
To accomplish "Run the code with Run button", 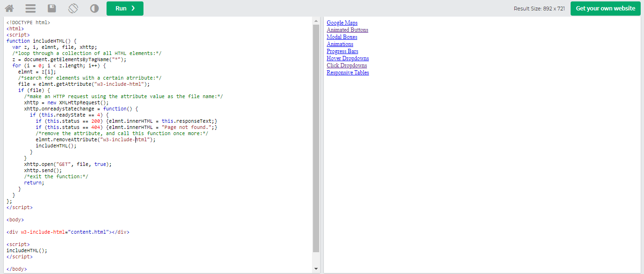I will click(125, 9).
